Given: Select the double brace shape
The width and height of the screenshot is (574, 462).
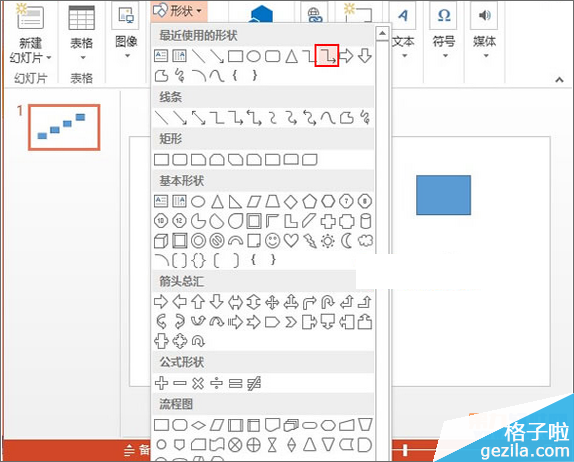Looking at the screenshot, I should [x=198, y=261].
